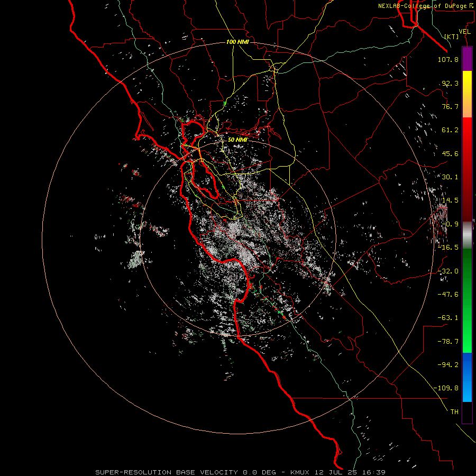Click the 14.5 velocity scale value
The image size is (476, 476).
(x=450, y=200)
